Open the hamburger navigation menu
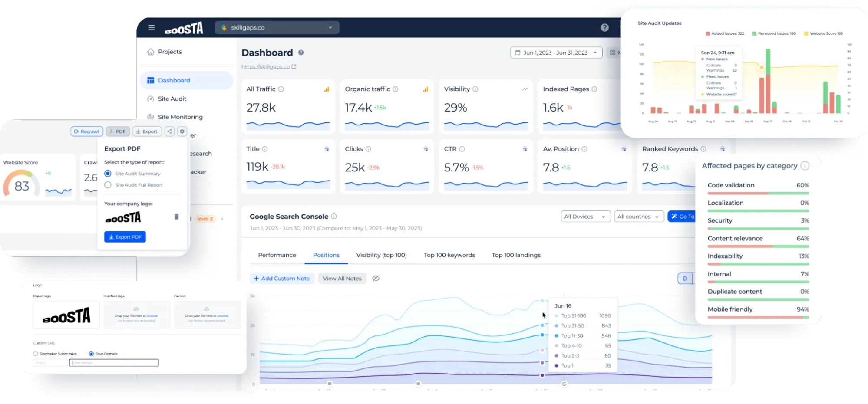This screenshot has height=404, width=868. tap(151, 27)
